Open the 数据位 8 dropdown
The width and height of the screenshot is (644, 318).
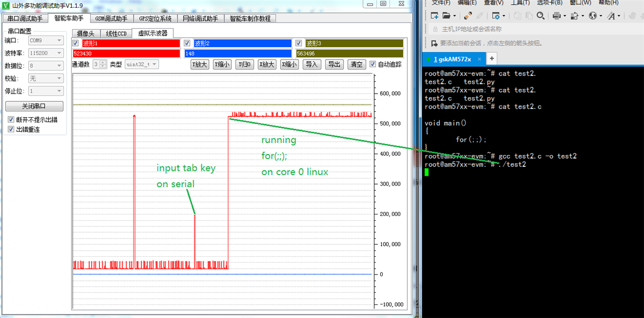coord(46,65)
